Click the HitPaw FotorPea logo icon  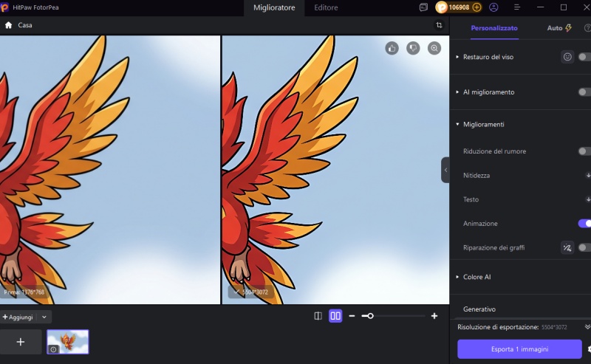(x=4, y=7)
